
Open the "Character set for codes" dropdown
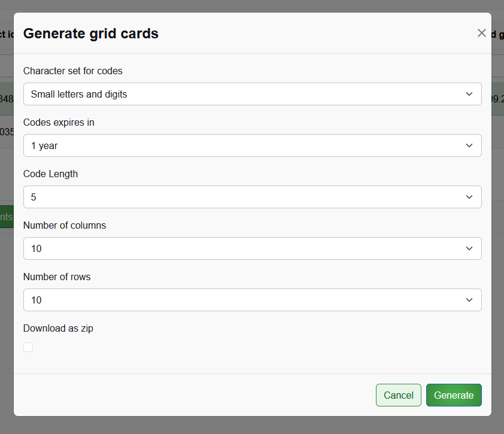coord(252,94)
